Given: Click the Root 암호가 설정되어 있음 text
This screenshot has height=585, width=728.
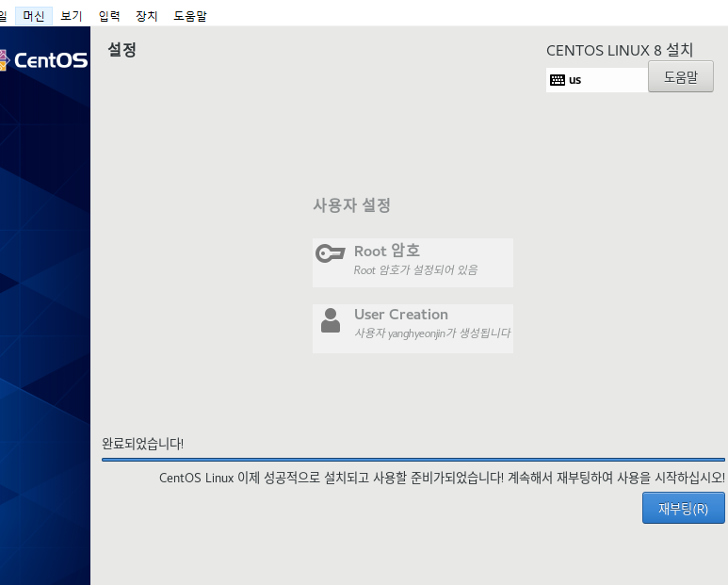Looking at the screenshot, I should [x=415, y=270].
